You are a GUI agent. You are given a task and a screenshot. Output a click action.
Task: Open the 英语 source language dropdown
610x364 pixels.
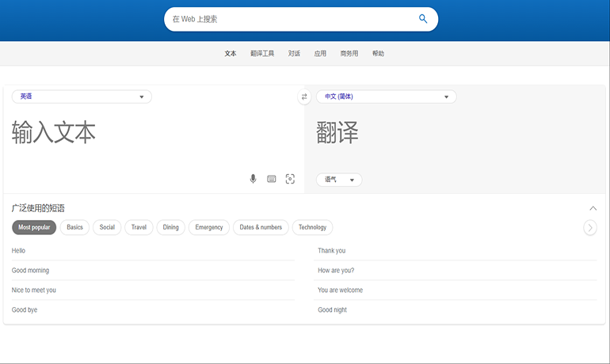coord(82,97)
